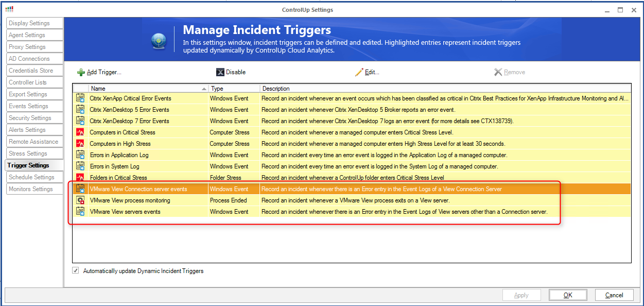Click the globe icon in the header banner
Screen dimensions: 644x306
click(x=159, y=41)
